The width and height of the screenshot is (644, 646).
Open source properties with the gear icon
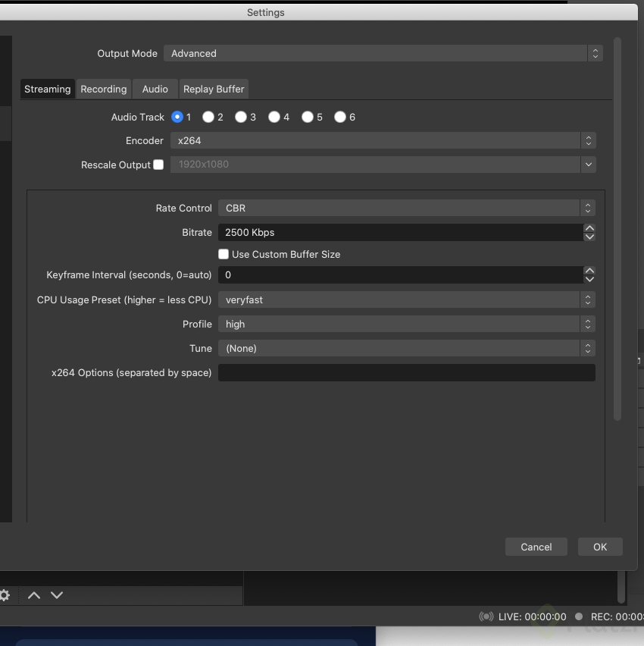[x=6, y=595]
